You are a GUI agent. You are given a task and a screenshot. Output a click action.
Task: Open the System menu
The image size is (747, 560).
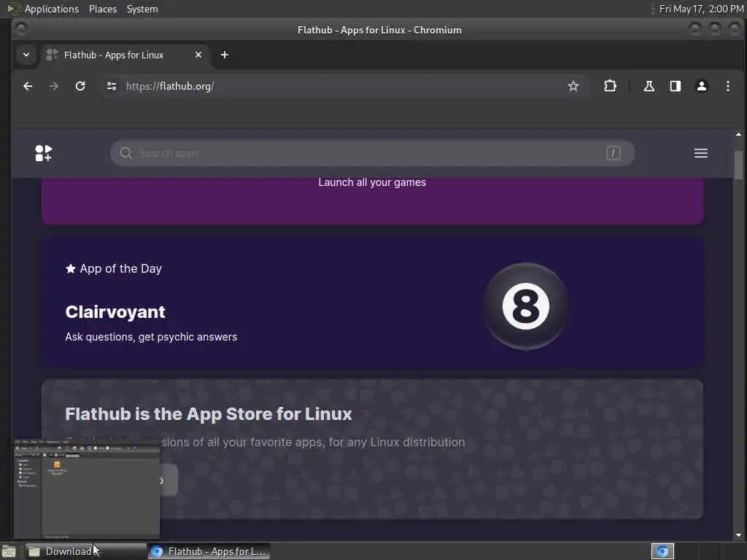(x=142, y=9)
